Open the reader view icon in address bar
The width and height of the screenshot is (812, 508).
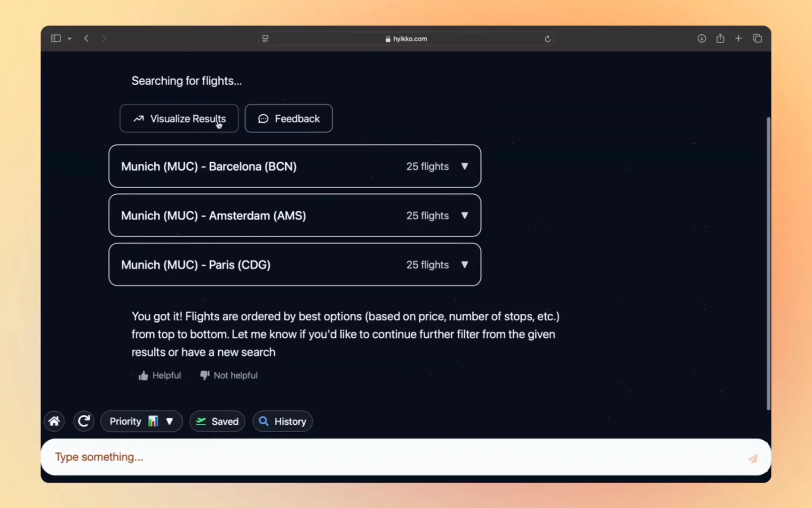coord(265,39)
